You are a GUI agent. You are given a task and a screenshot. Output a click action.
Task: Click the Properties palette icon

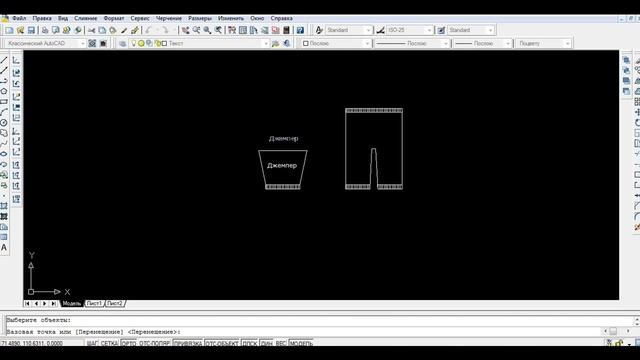[232, 30]
